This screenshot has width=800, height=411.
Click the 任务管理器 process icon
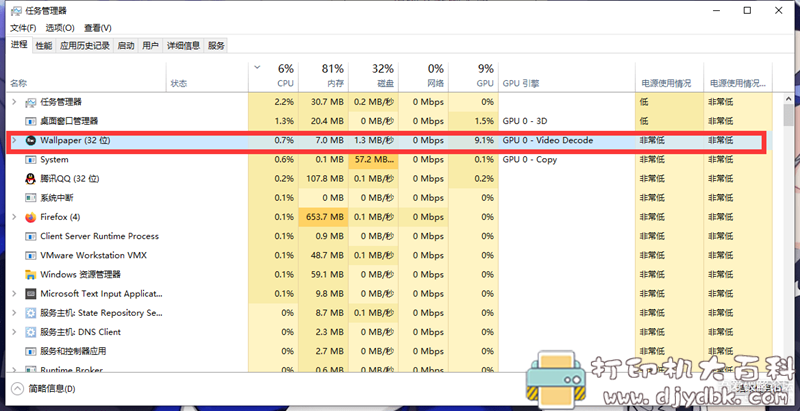pyautogui.click(x=31, y=102)
